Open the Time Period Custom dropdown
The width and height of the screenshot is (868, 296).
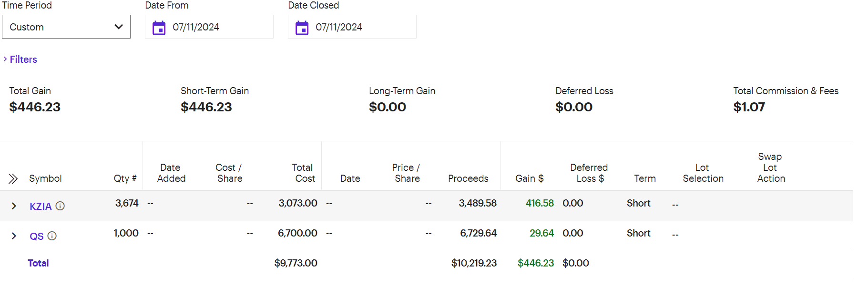pos(66,27)
